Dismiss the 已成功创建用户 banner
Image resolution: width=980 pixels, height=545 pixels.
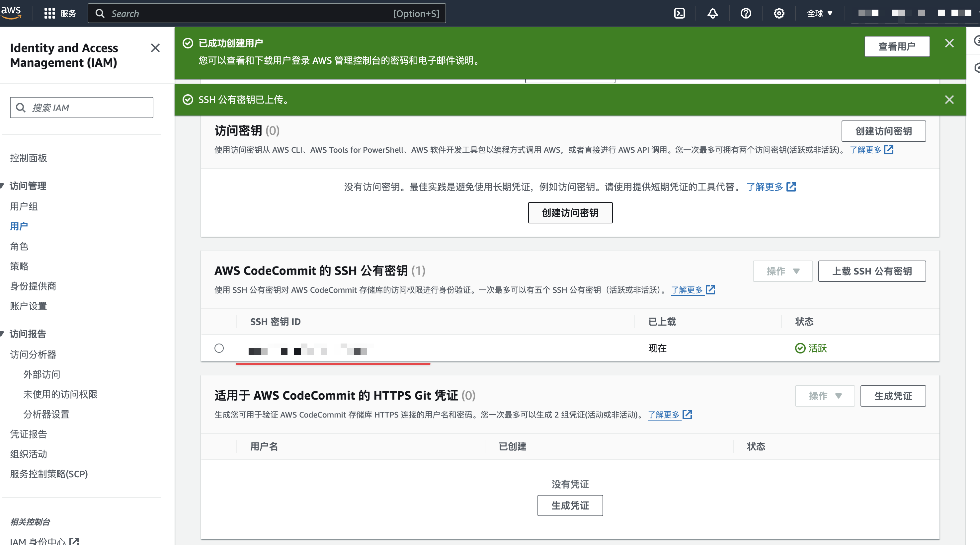tap(949, 43)
